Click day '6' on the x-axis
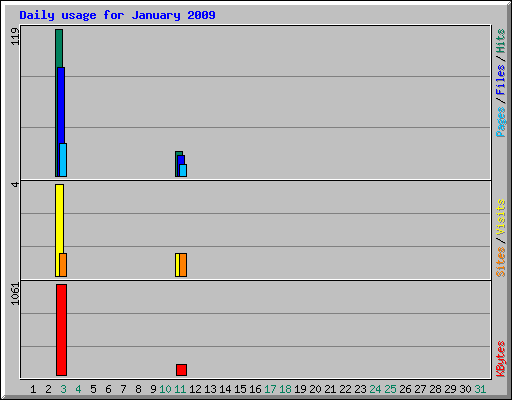The height and width of the screenshot is (400, 512). (108, 389)
